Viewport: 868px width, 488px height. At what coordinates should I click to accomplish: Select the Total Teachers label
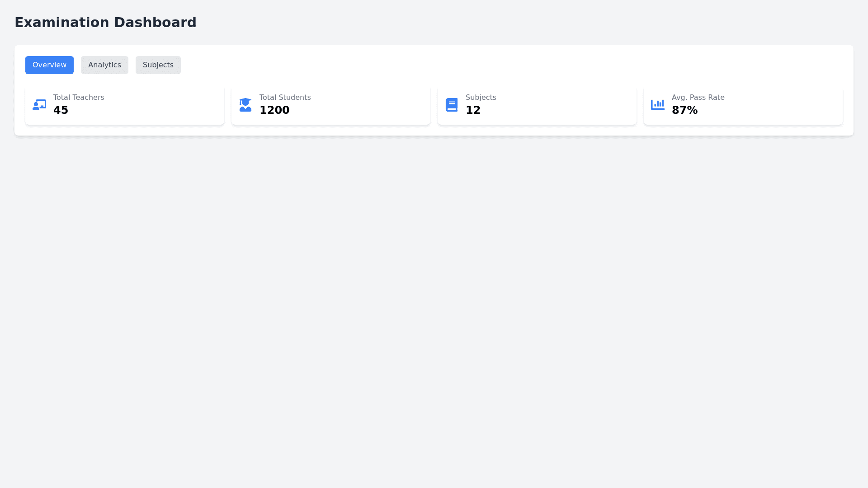pos(79,98)
